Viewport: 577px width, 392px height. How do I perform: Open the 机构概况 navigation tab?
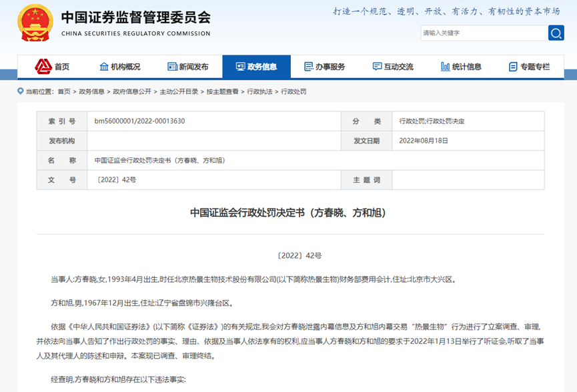click(x=120, y=67)
